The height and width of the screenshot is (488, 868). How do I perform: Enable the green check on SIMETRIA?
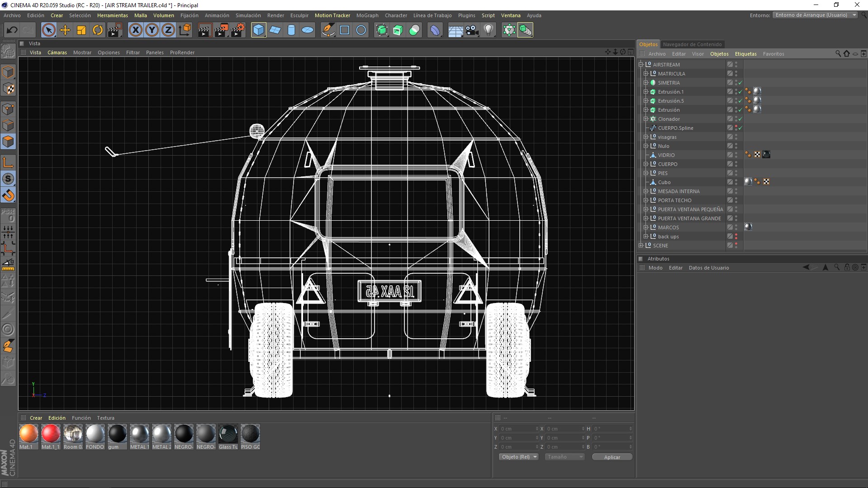[x=740, y=83]
